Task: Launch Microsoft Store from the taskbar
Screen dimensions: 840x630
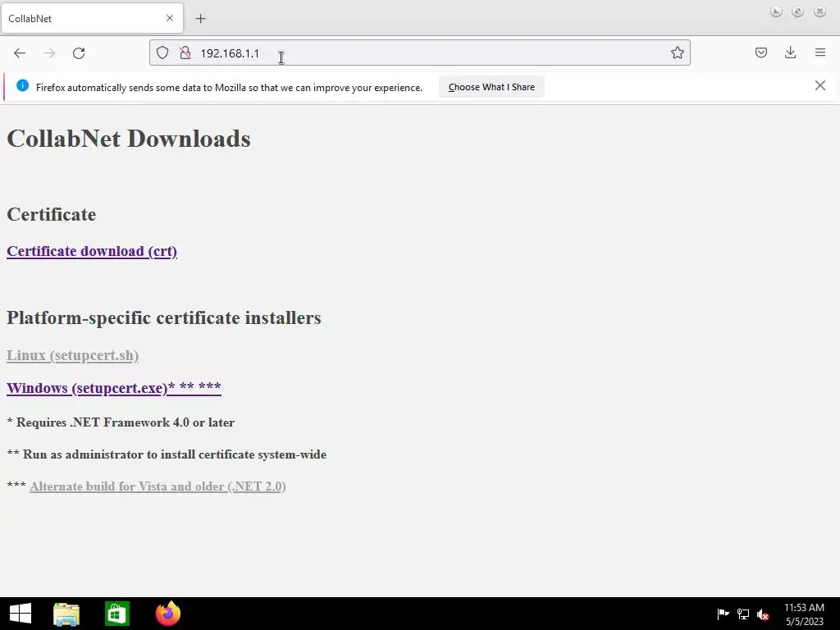Action: [116, 614]
